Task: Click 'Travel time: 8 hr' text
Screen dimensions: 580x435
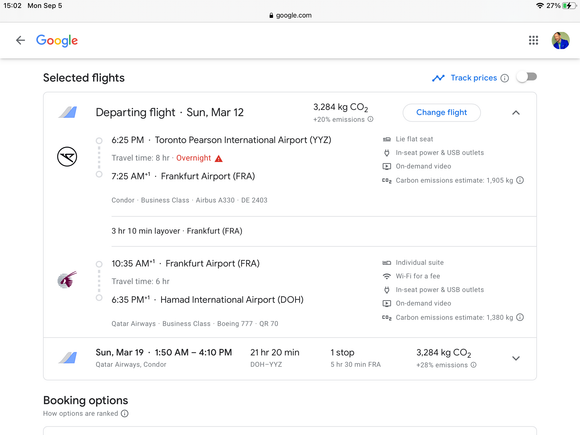Action: [x=140, y=158]
